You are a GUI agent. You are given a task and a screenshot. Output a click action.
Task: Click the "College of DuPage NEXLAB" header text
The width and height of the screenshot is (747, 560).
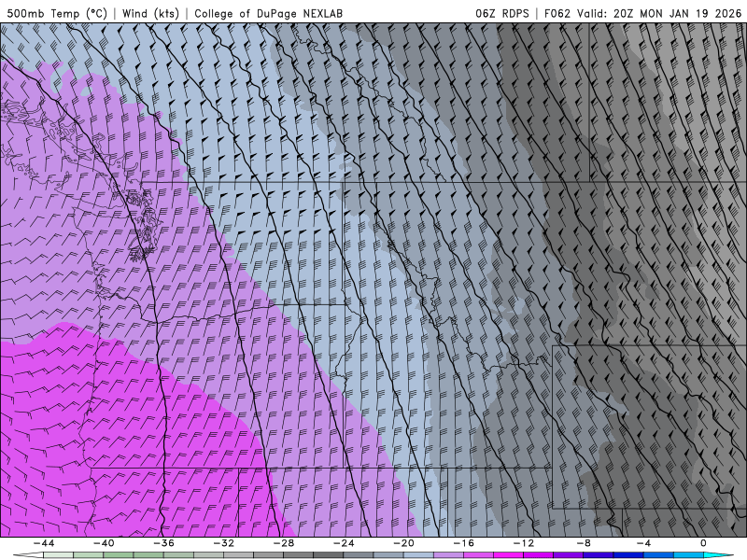click(x=268, y=13)
